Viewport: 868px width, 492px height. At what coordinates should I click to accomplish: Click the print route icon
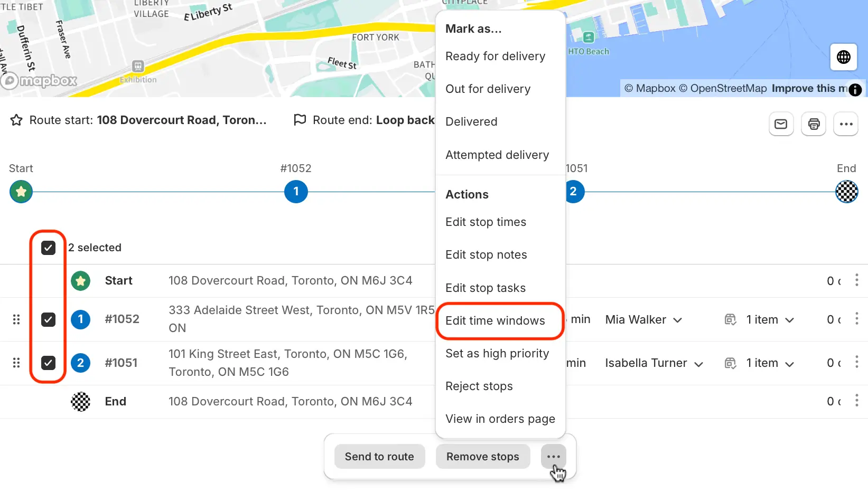point(814,124)
